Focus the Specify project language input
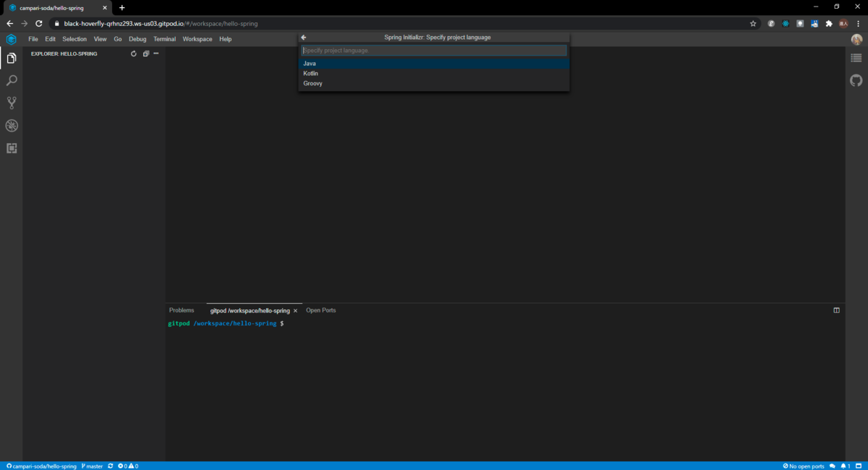This screenshot has height=470, width=868. pyautogui.click(x=434, y=51)
